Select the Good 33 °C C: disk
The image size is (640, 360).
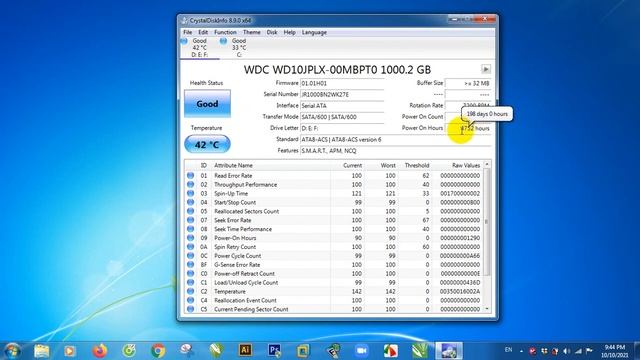click(x=238, y=47)
